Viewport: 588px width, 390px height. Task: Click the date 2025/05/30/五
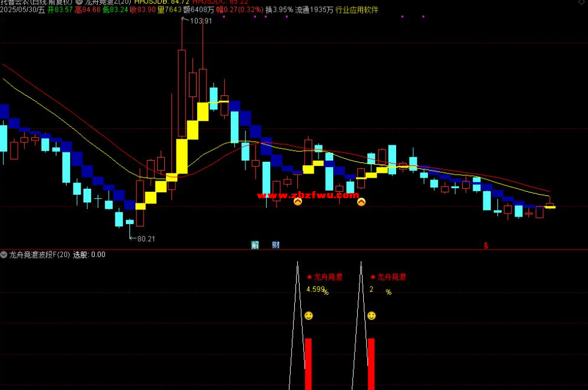click(22, 10)
